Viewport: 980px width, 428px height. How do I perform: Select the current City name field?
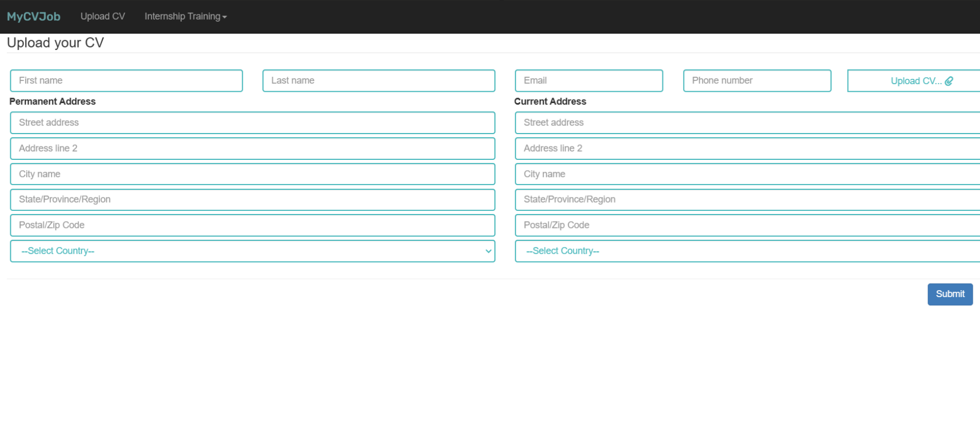748,174
